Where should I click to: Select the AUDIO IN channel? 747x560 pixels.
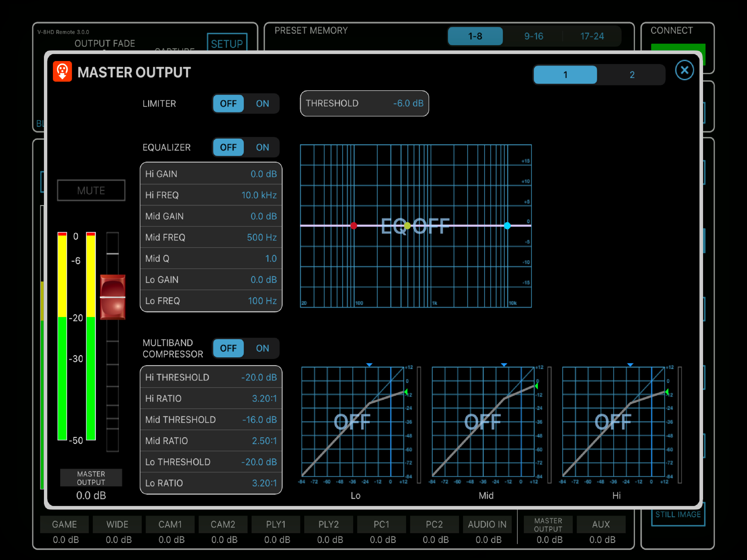487,524
